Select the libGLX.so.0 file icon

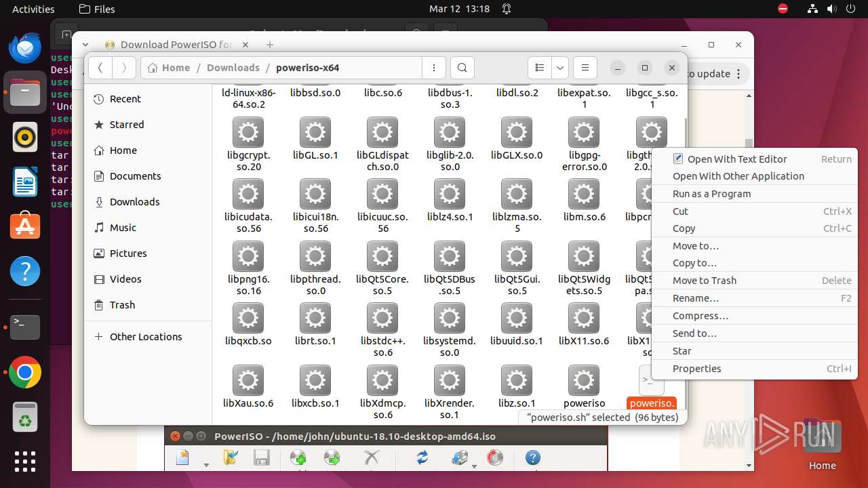coord(517,132)
